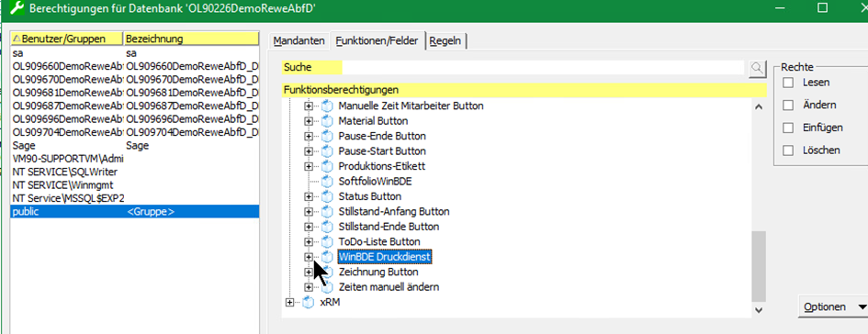Select Produktions-Etikett tree item label
The width and height of the screenshot is (868, 334).
point(381,166)
